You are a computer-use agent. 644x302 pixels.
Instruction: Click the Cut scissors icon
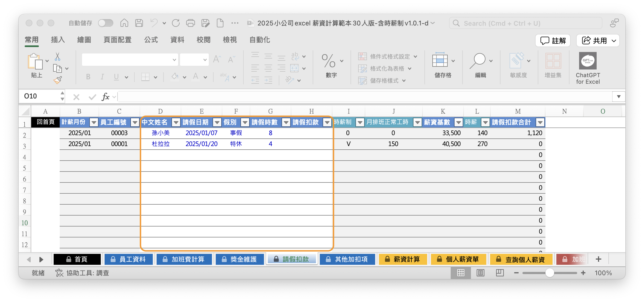(x=57, y=57)
